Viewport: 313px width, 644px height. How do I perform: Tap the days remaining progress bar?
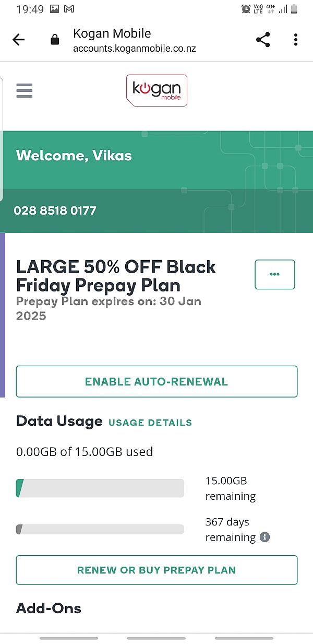(x=100, y=530)
